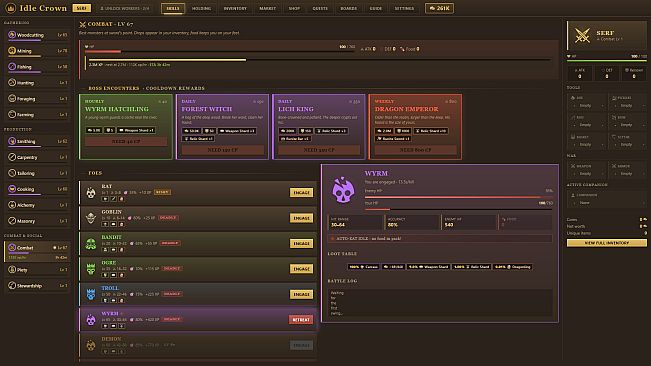The height and width of the screenshot is (366, 651).
Task: Switch to the Inventory tab
Action: click(x=235, y=8)
